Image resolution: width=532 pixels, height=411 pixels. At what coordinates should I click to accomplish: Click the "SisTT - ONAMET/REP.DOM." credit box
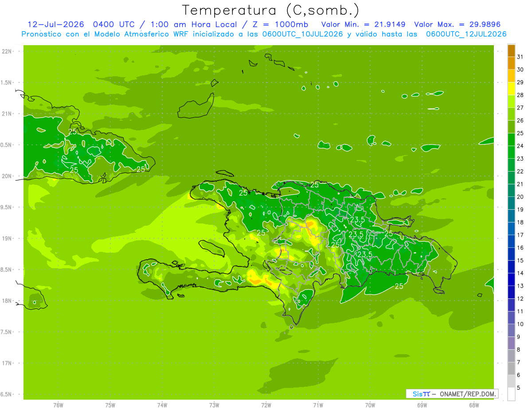(452, 394)
